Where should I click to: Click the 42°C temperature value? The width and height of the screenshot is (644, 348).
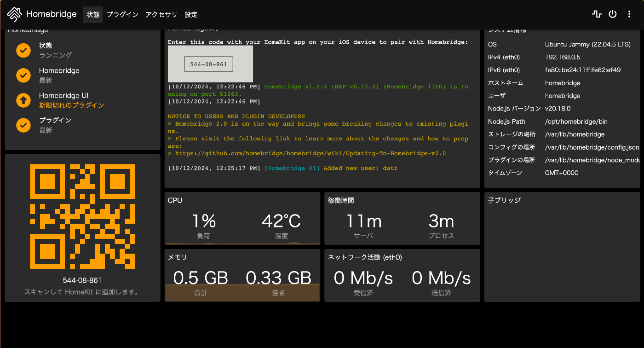pos(282,221)
